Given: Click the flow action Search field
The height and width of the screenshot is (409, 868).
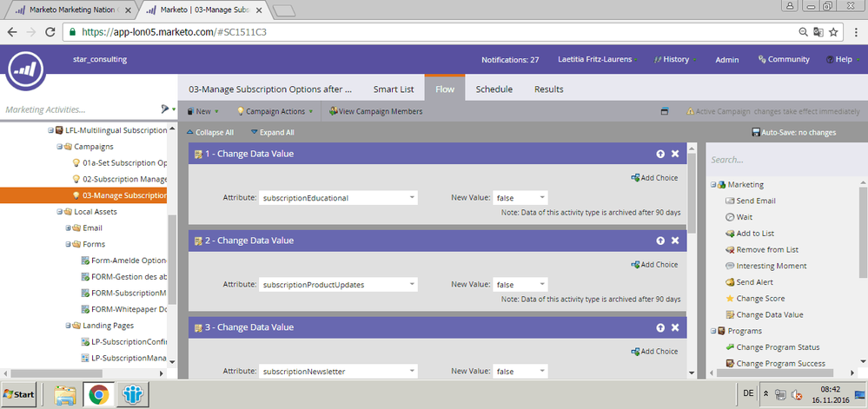Looking at the screenshot, I should (x=782, y=160).
